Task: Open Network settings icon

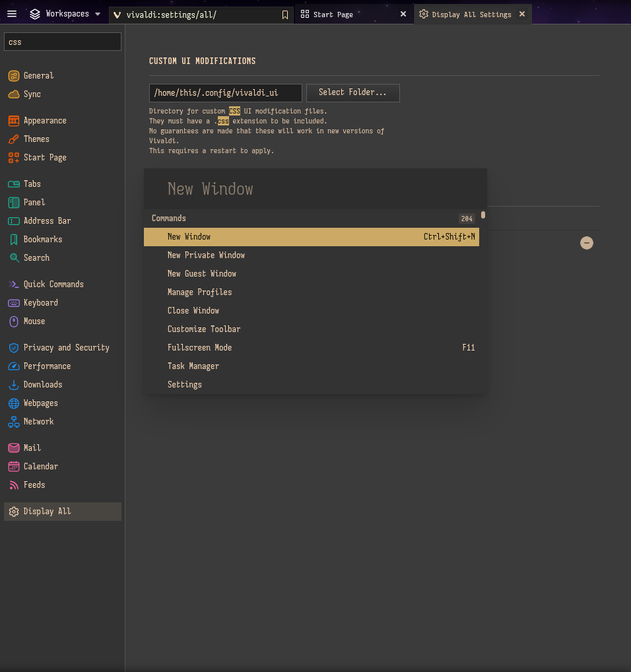Action: [14, 422]
